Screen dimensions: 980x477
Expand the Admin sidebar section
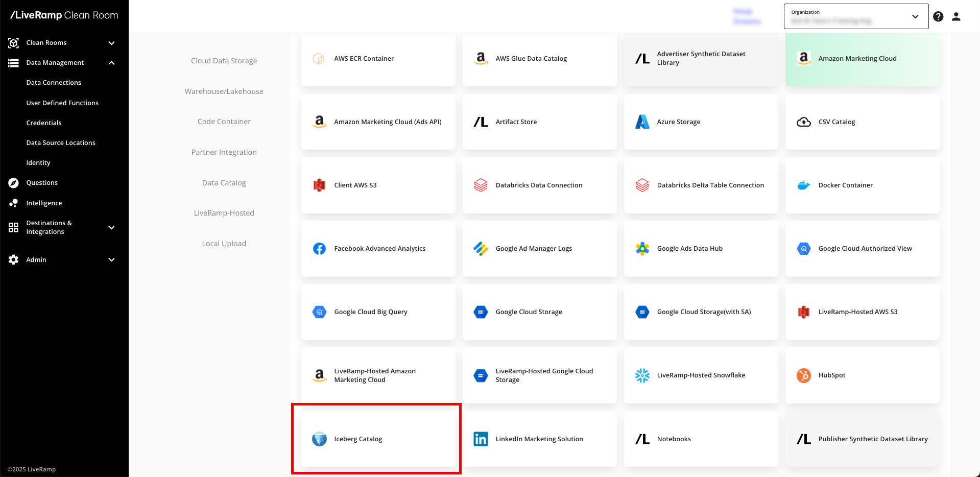(111, 260)
